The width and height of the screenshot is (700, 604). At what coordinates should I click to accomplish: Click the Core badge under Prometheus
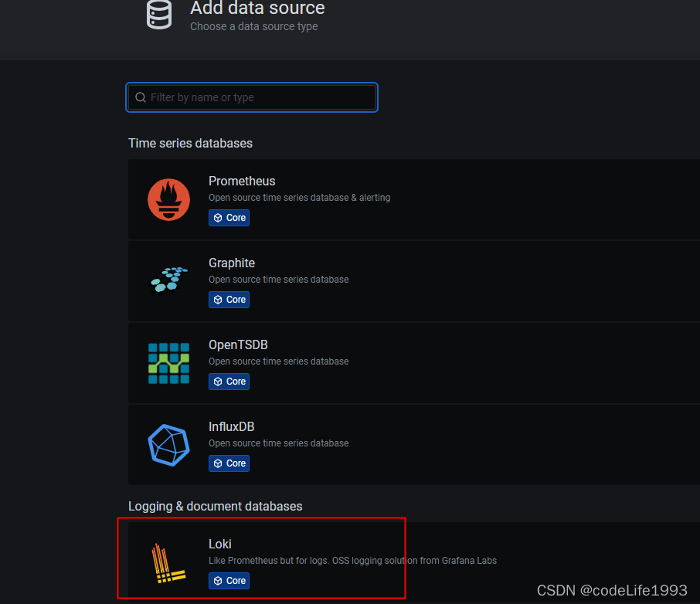coord(229,218)
